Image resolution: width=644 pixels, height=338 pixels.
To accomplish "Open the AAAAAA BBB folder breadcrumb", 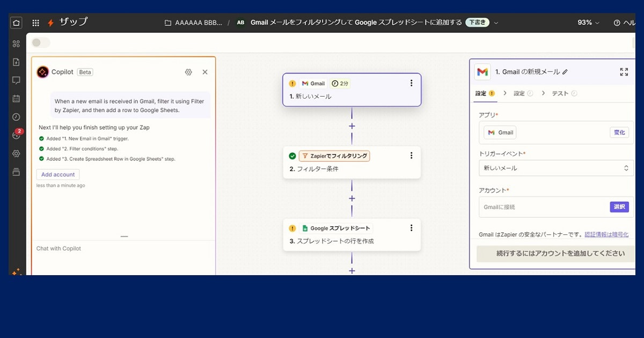I will click(x=194, y=23).
